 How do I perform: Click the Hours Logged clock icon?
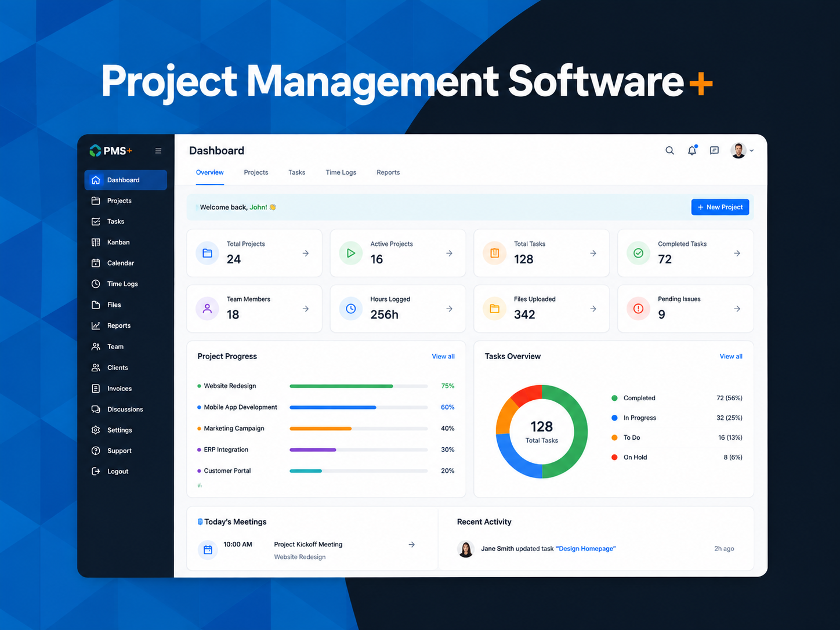coord(350,309)
